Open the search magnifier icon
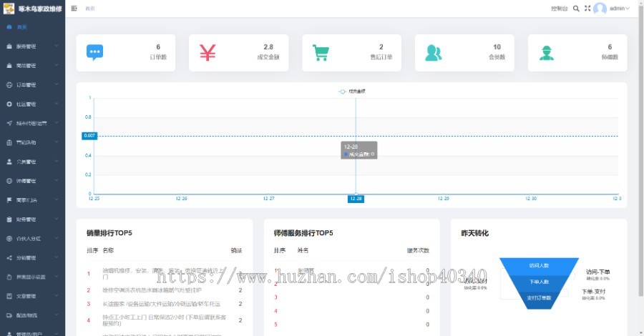The image size is (644, 336). (576, 8)
